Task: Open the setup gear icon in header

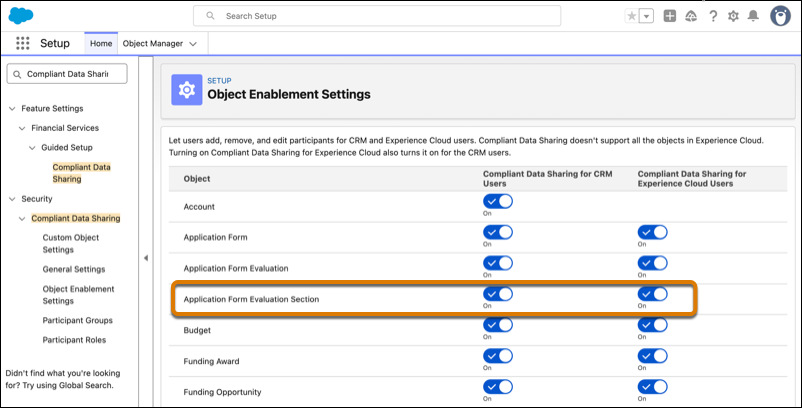Action: click(733, 16)
